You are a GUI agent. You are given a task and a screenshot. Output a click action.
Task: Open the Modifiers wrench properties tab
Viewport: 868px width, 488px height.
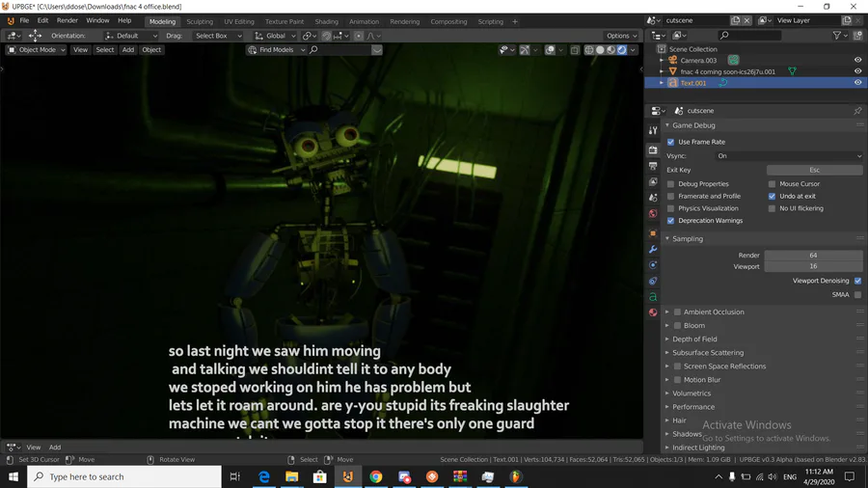[653, 249]
